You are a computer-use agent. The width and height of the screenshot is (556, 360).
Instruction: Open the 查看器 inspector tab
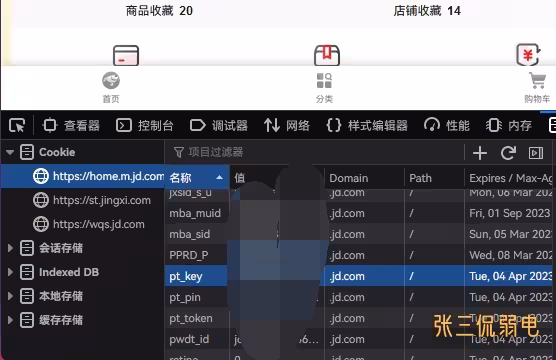[x=71, y=126]
